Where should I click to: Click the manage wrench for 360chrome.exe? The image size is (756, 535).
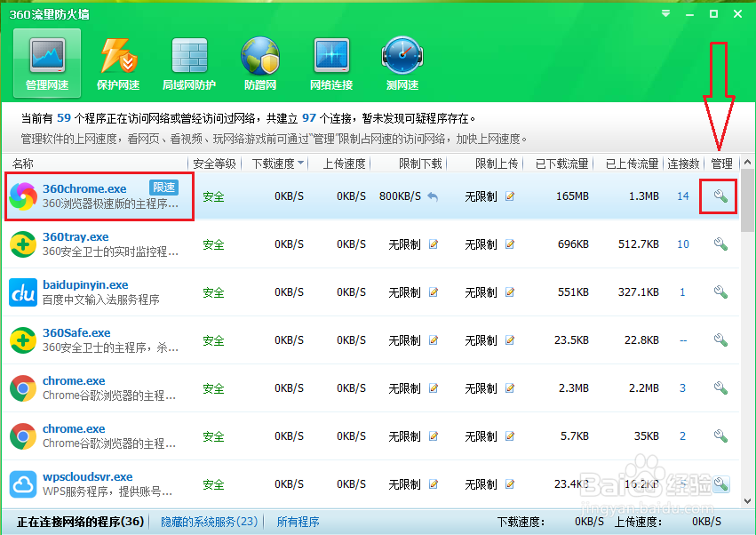click(x=720, y=196)
